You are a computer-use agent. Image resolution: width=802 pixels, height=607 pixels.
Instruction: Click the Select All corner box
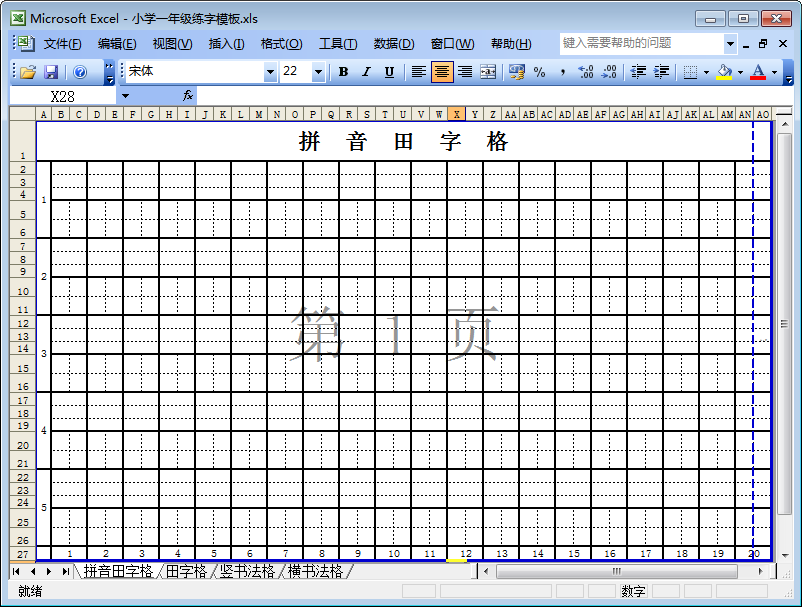click(x=23, y=114)
